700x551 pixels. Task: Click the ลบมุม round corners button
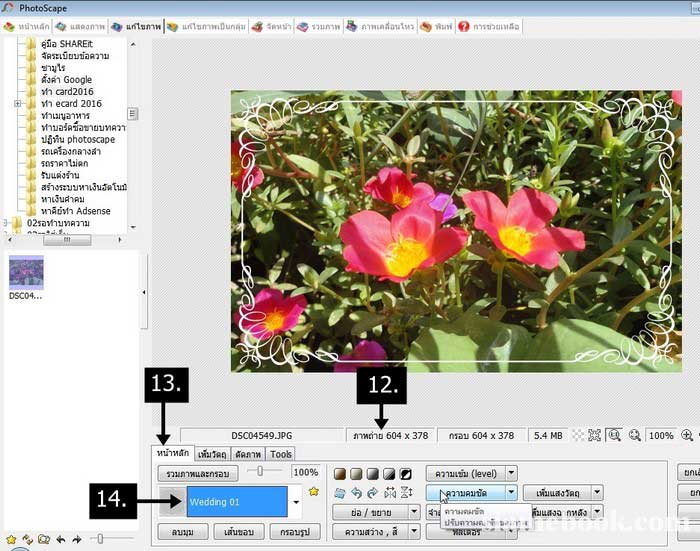183,532
